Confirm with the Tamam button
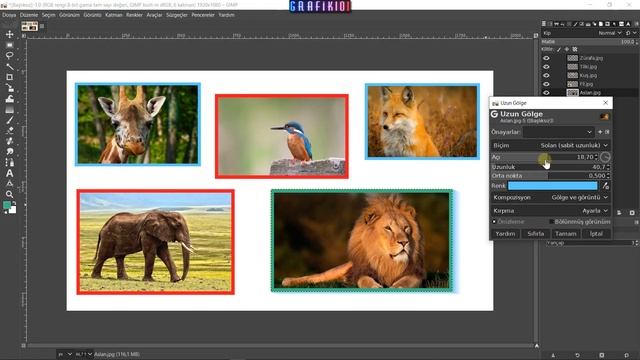The width and height of the screenshot is (640, 360). click(x=565, y=234)
